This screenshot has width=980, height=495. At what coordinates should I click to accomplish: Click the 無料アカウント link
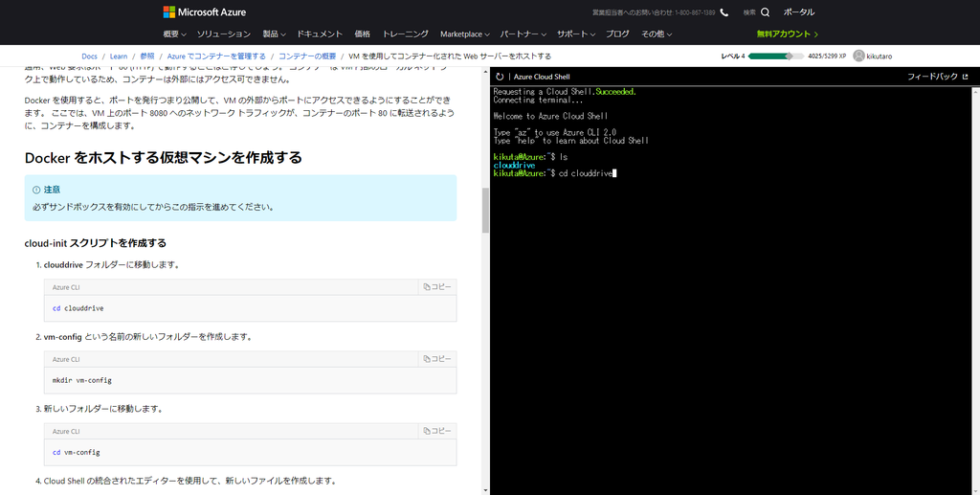pyautogui.click(x=787, y=34)
